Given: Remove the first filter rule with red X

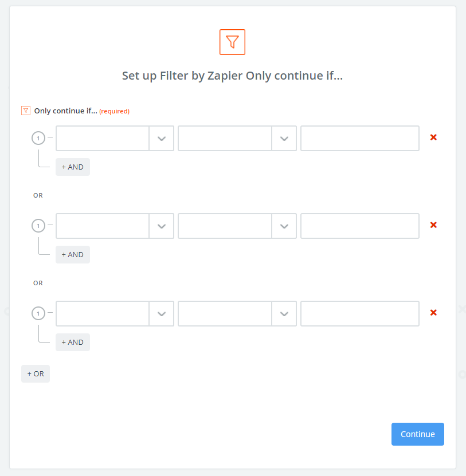Looking at the screenshot, I should (x=433, y=137).
